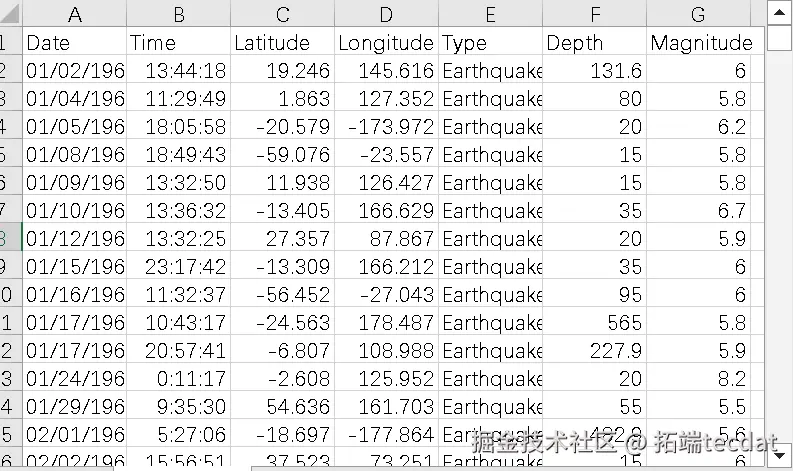Select longitude cell -23.557
This screenshot has width=793, height=471.
(386, 153)
